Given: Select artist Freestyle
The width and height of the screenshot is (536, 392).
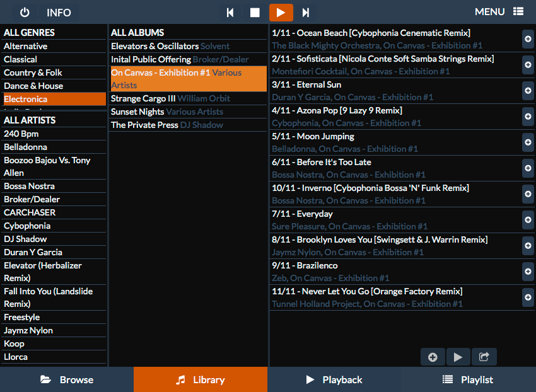Looking at the screenshot, I should click(54, 317).
